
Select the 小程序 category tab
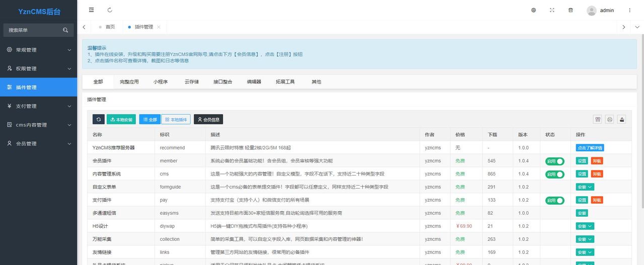tap(160, 81)
